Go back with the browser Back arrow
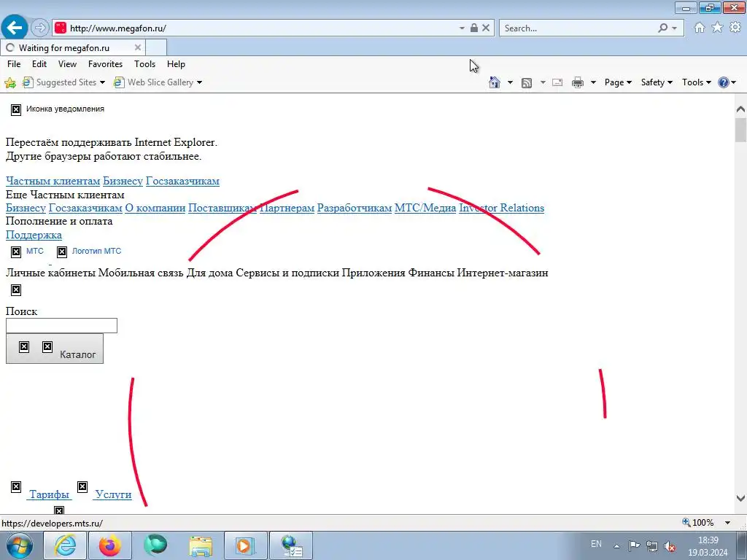Image resolution: width=747 pixels, height=560 pixels. coord(15,28)
